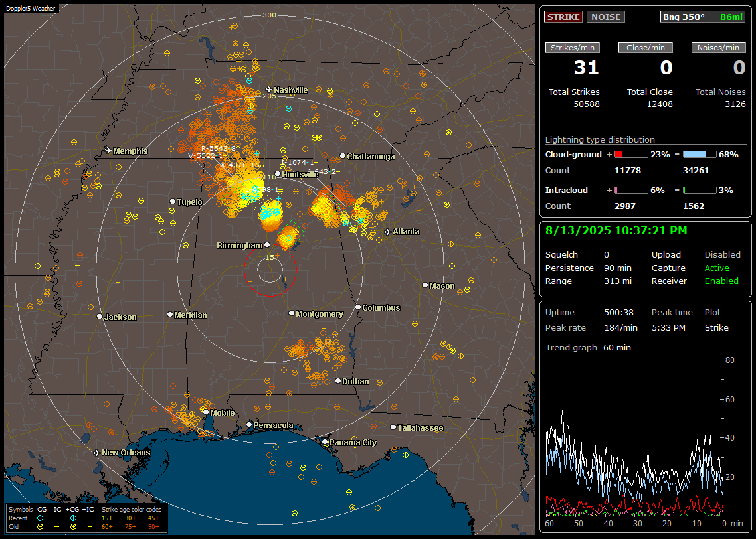Viewport: 756px width, 539px height.
Task: Click the Peak time value 5:33 PM
Action: point(668,327)
